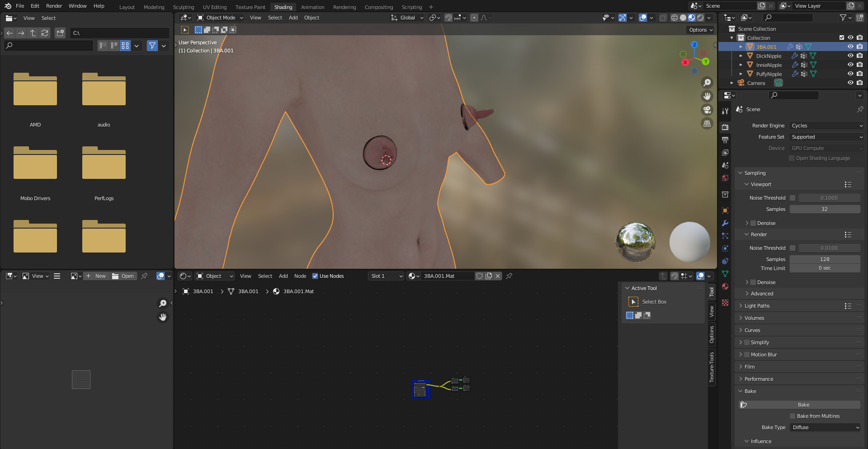Hide the DickNipple object in viewport

point(850,56)
